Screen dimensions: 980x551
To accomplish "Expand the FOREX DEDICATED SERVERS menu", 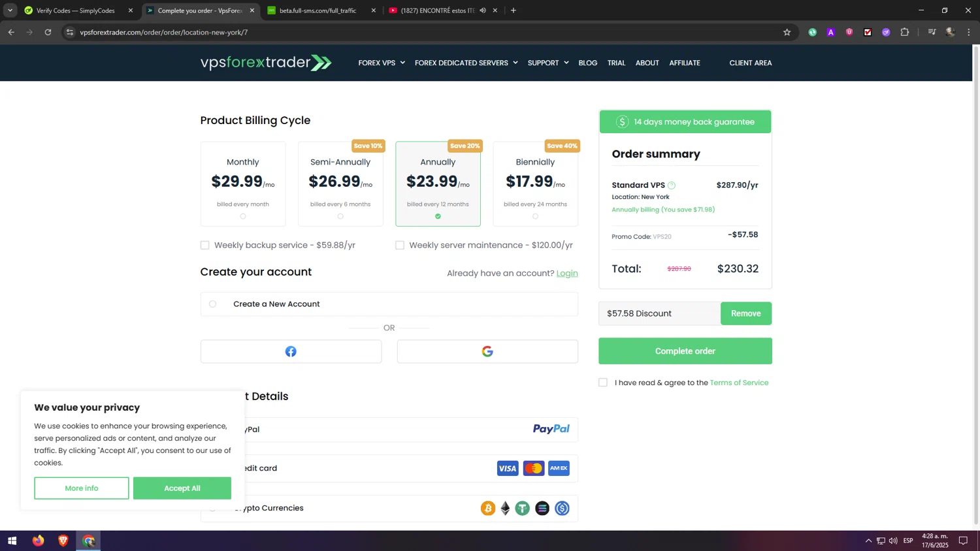I will click(x=466, y=63).
